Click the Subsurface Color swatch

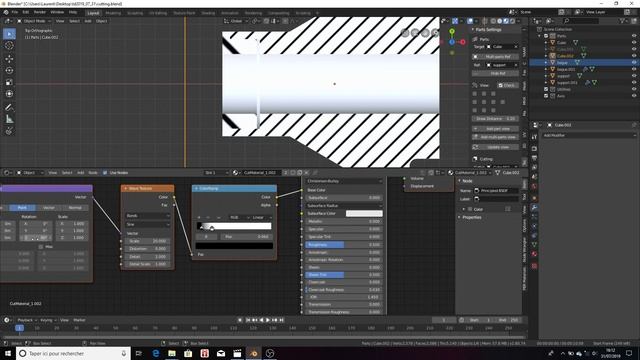pos(364,213)
